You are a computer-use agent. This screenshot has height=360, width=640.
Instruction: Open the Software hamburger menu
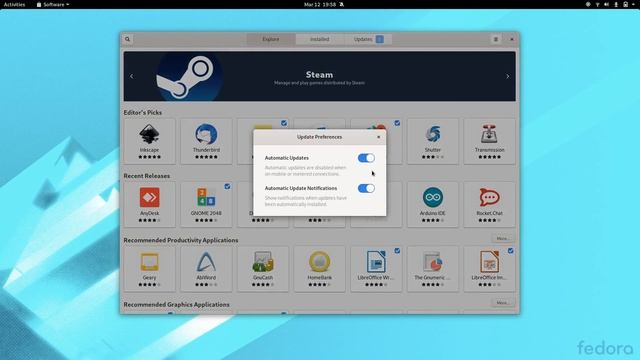(x=496, y=39)
